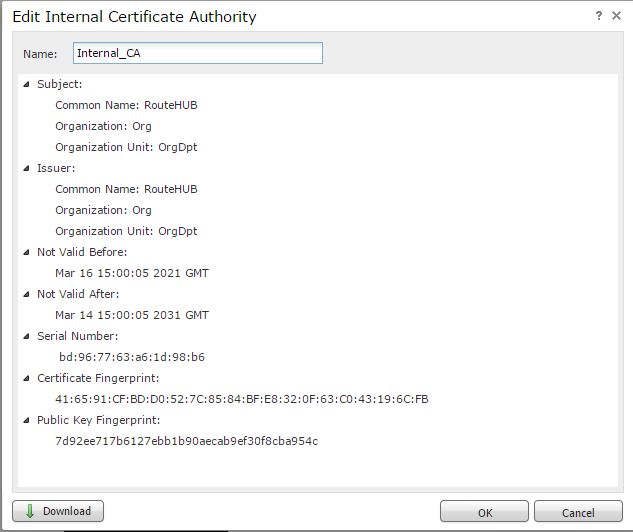Click the Name input field

click(x=198, y=53)
